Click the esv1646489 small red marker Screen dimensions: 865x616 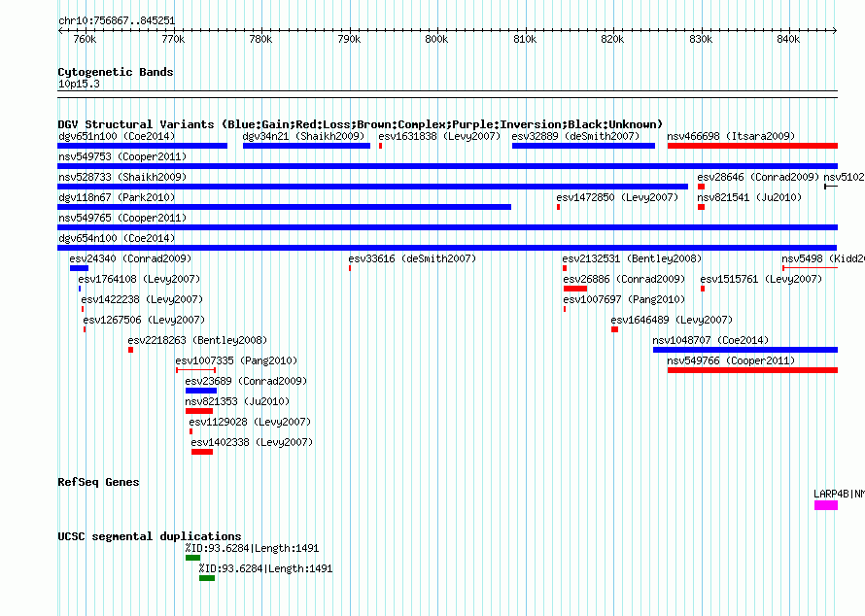614,329
